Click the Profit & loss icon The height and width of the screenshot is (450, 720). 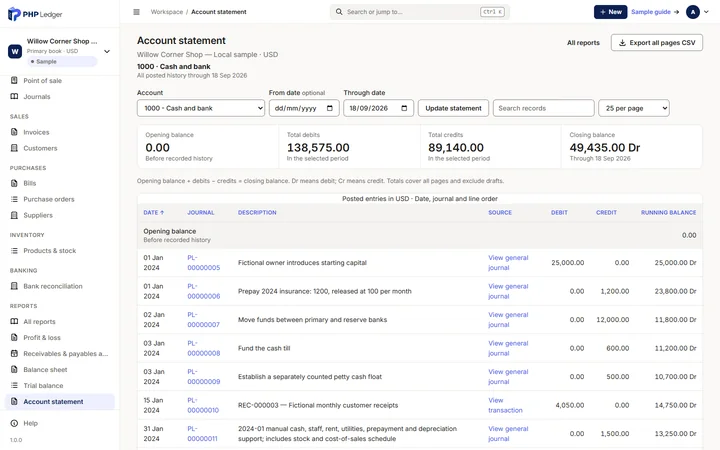coord(14,337)
